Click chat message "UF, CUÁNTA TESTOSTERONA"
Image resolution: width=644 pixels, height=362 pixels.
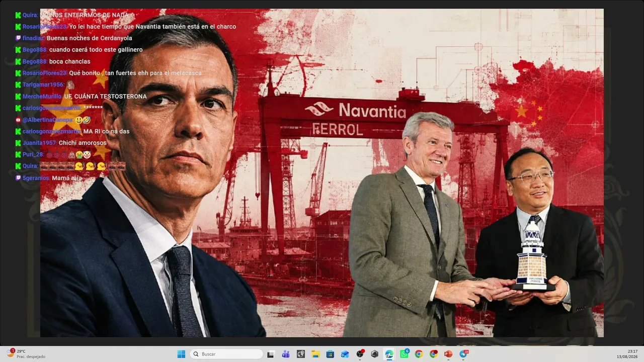pos(106,97)
